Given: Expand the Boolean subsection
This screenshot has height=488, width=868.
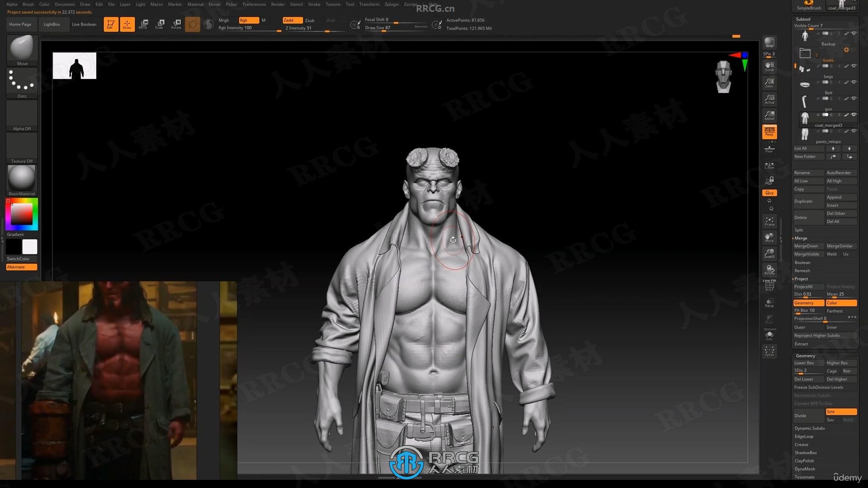Looking at the screenshot, I should 802,263.
